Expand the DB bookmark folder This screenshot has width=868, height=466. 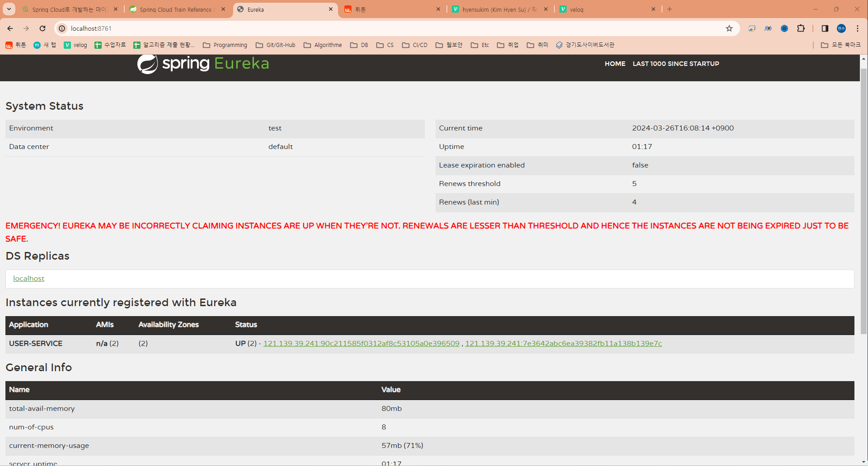tap(359, 45)
